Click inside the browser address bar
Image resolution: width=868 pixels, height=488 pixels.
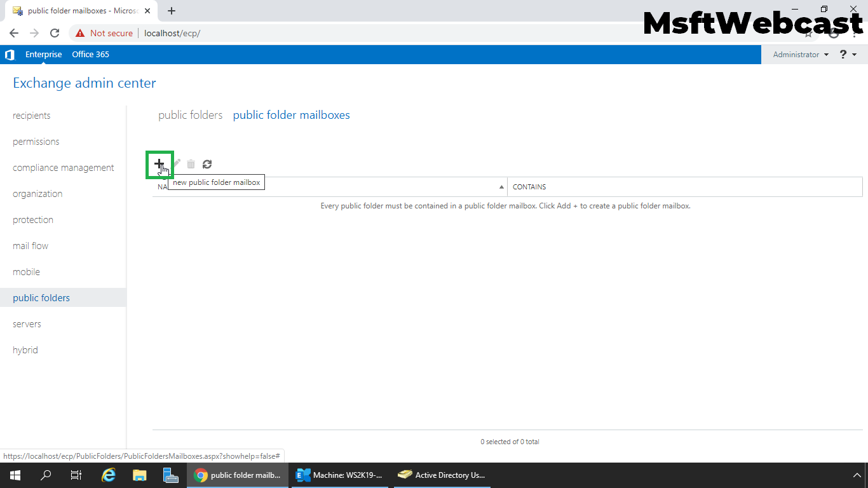point(254,33)
